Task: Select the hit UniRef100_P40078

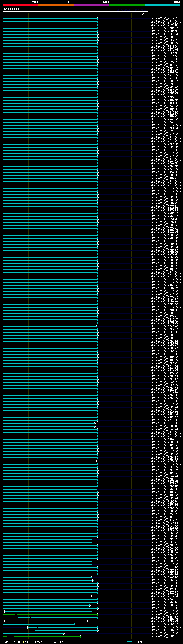Action: click(x=164, y=373)
